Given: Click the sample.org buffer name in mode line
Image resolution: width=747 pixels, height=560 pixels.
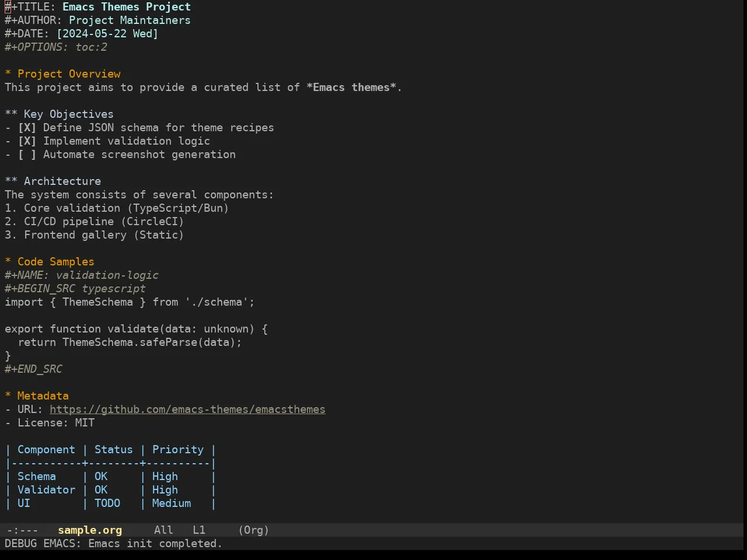Looking at the screenshot, I should (90, 530).
